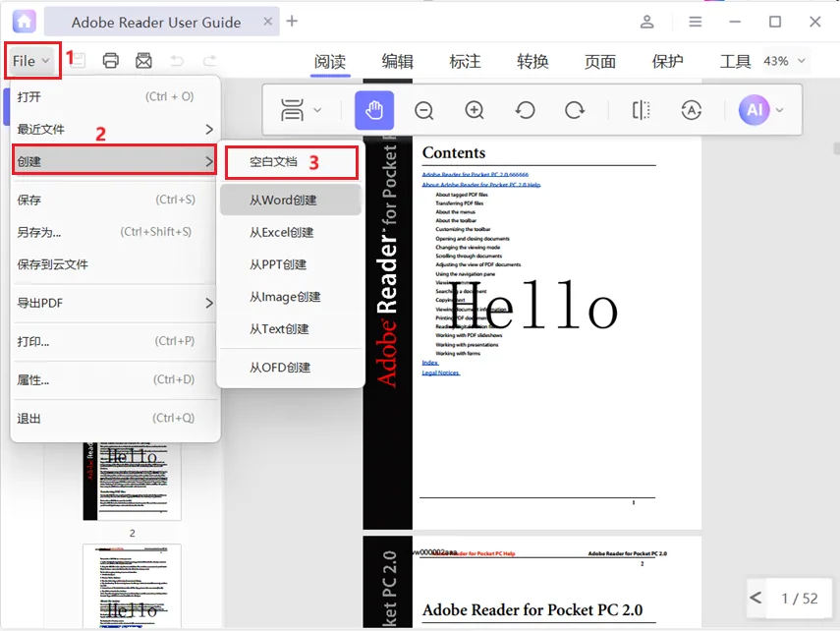Click the 1 / 52 page number field
Screen dimensions: 840x631
800,599
